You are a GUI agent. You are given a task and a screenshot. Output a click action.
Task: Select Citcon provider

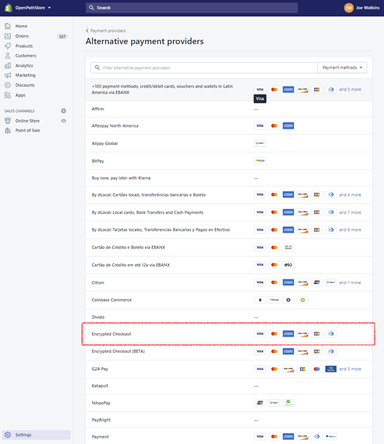coord(229,283)
